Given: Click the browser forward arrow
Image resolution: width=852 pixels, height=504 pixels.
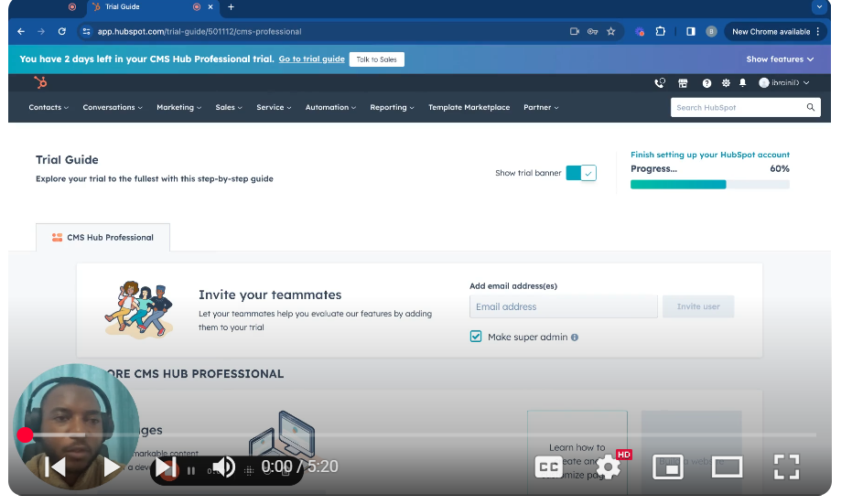Looking at the screenshot, I should click(41, 31).
